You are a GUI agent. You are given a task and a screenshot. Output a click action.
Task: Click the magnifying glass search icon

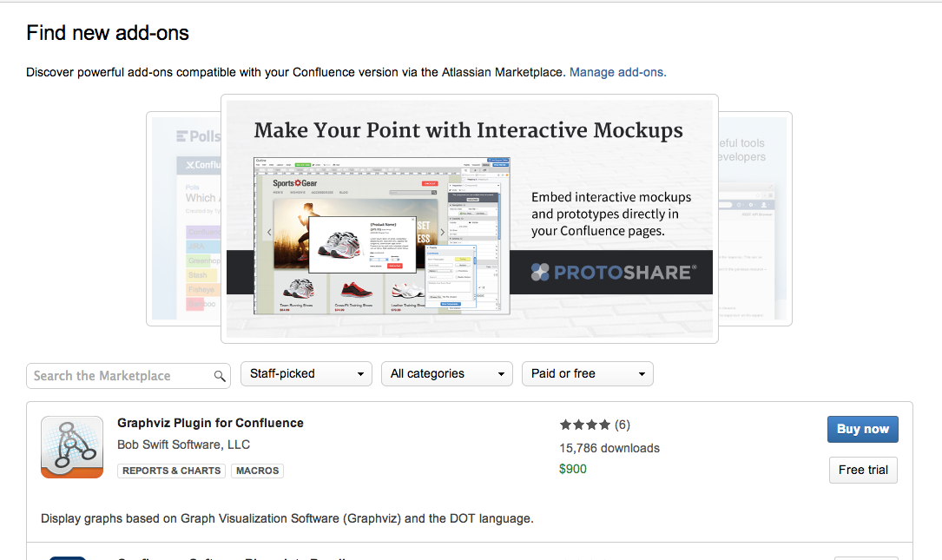220,376
